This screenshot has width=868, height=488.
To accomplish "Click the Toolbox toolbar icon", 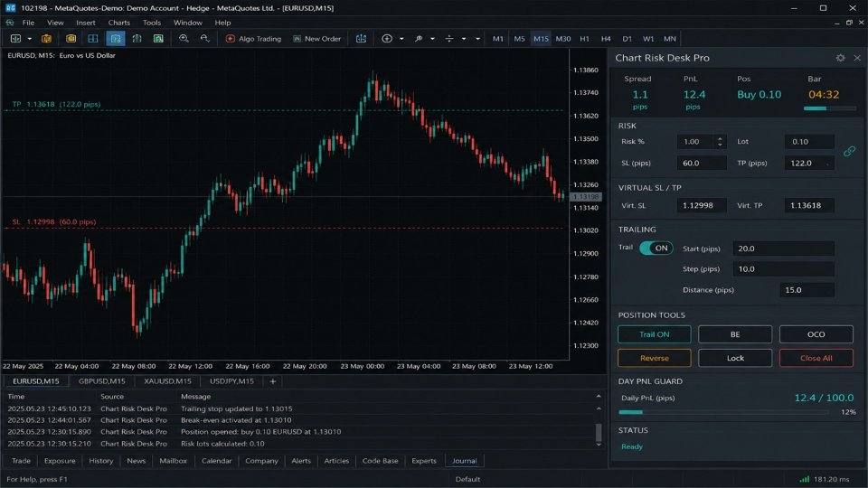I will click(137, 39).
